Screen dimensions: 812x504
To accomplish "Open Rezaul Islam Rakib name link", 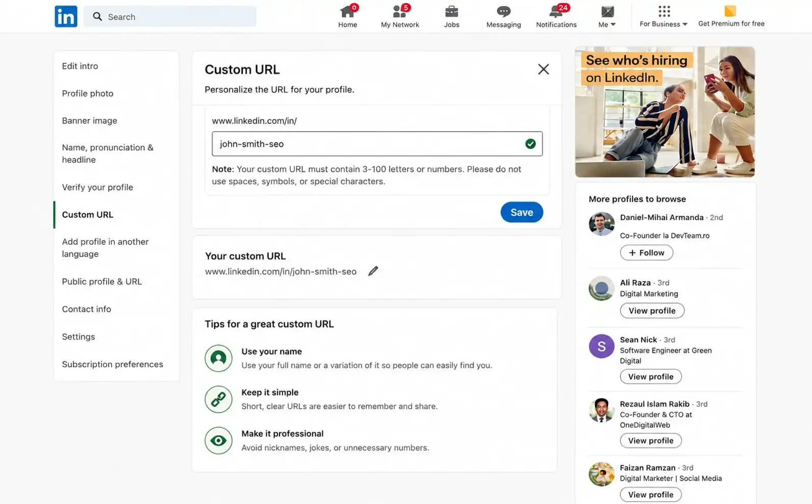I will [x=654, y=404].
